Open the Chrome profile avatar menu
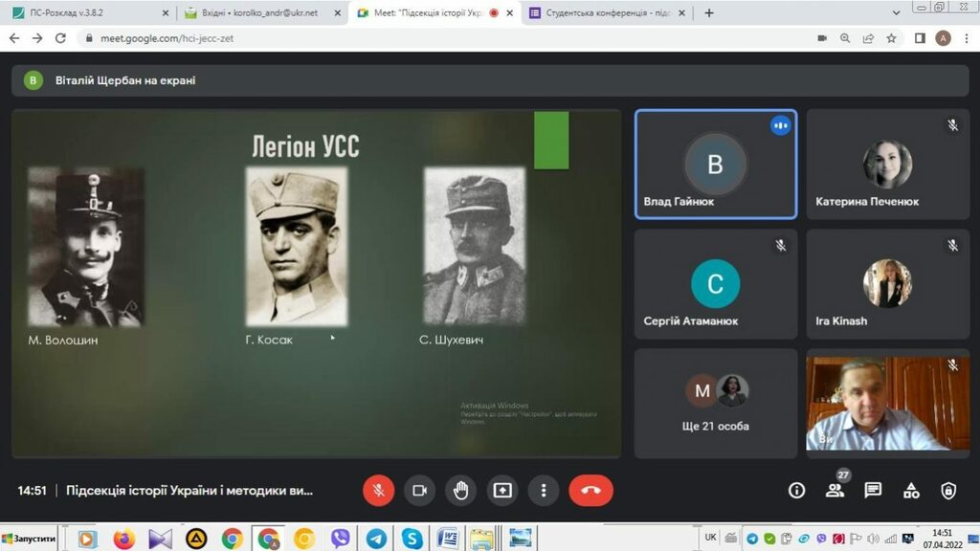This screenshot has height=551, width=980. pos(944,38)
